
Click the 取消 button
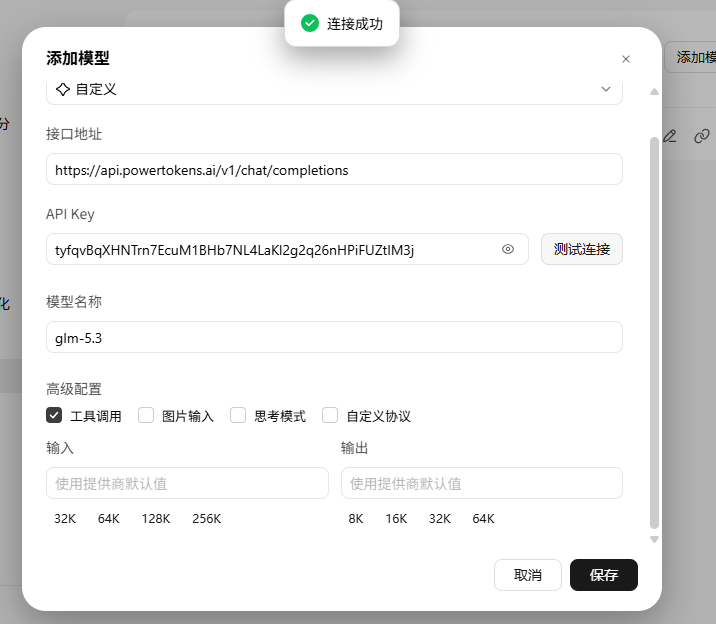click(x=527, y=575)
